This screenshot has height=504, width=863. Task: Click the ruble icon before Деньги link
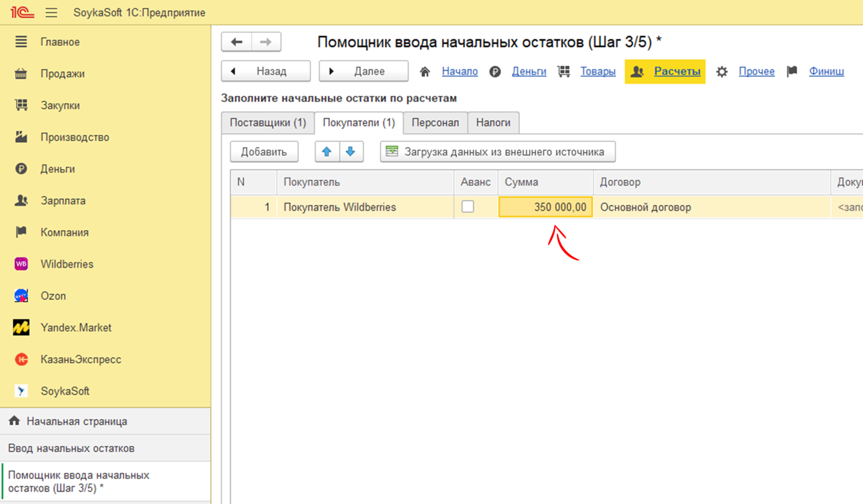click(495, 72)
